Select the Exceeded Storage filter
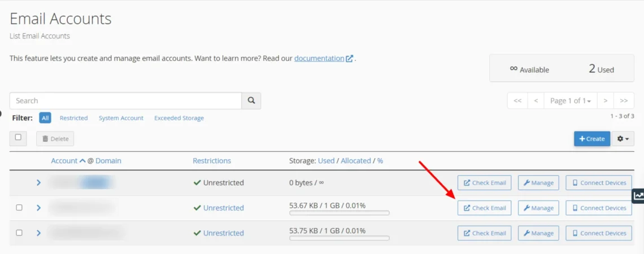Image resolution: width=644 pixels, height=254 pixels. pos(179,118)
